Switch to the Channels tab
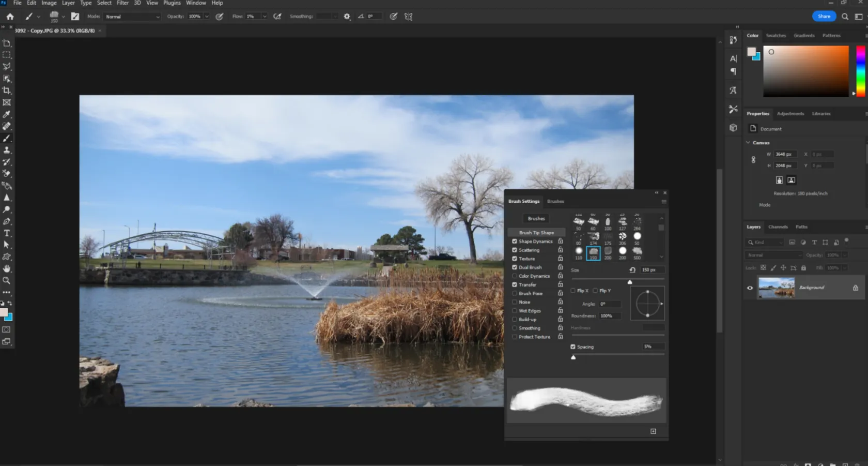Viewport: 868px width, 466px height. click(778, 227)
